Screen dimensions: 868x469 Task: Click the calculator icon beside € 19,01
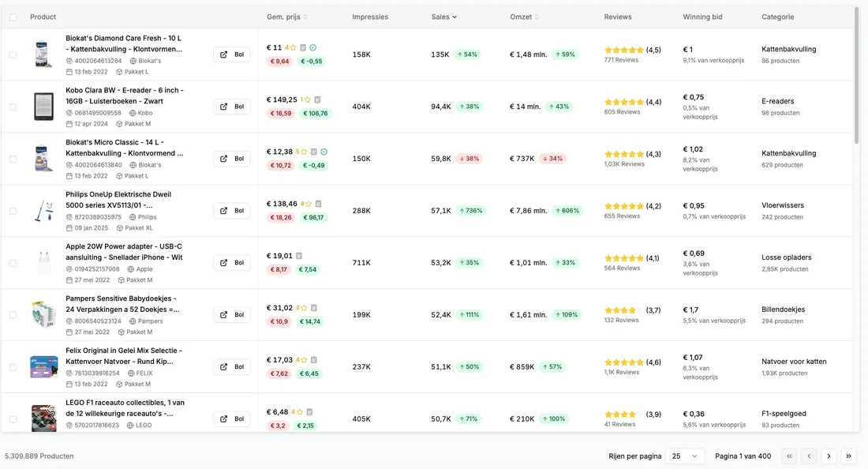point(299,256)
